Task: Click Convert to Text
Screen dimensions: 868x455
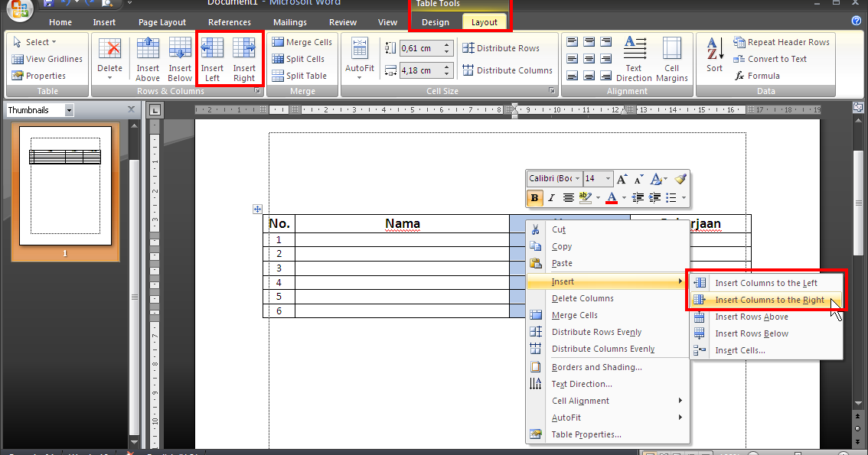Action: pyautogui.click(x=770, y=59)
